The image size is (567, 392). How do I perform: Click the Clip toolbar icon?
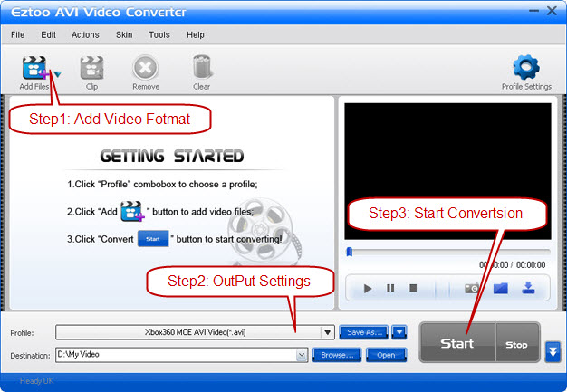[x=91, y=68]
